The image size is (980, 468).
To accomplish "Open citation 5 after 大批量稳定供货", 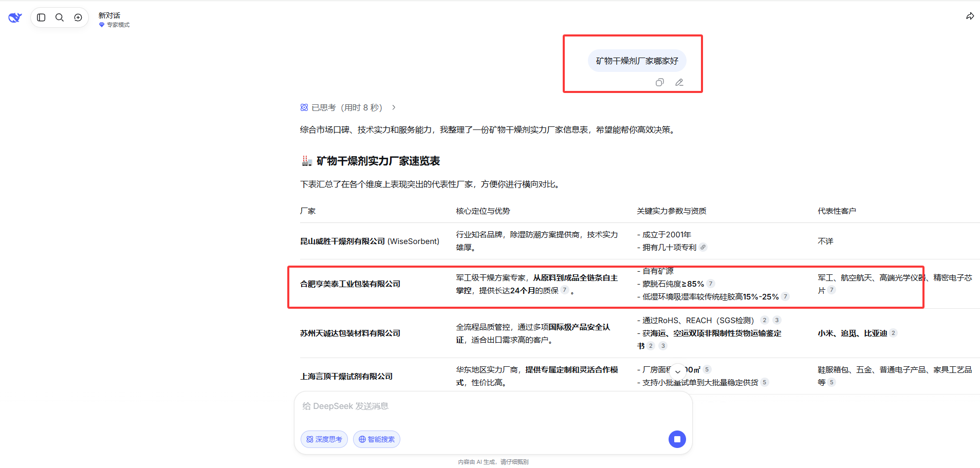I will tap(765, 382).
